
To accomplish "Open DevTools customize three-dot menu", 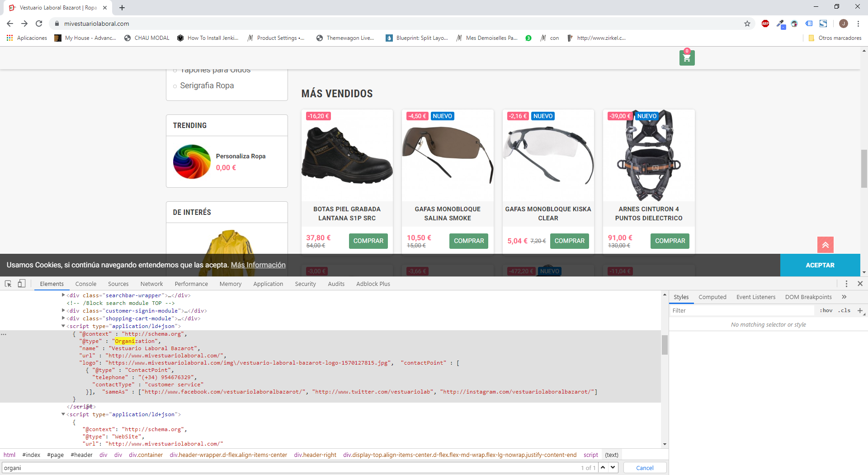I will coord(846,284).
